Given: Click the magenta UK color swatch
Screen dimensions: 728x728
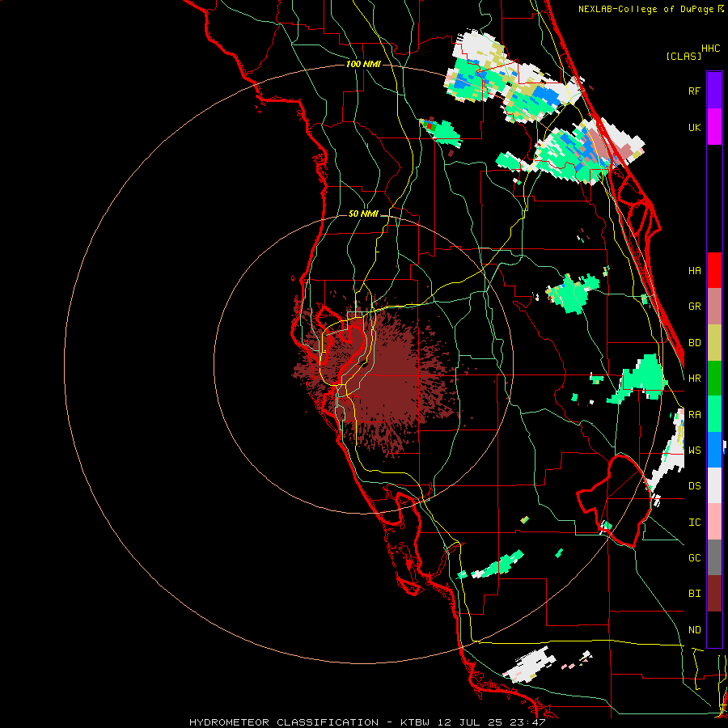Looking at the screenshot, I should [x=714, y=126].
